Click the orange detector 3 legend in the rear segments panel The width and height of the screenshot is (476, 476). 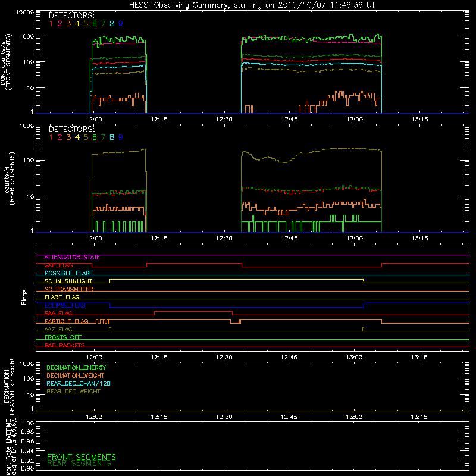68,137
